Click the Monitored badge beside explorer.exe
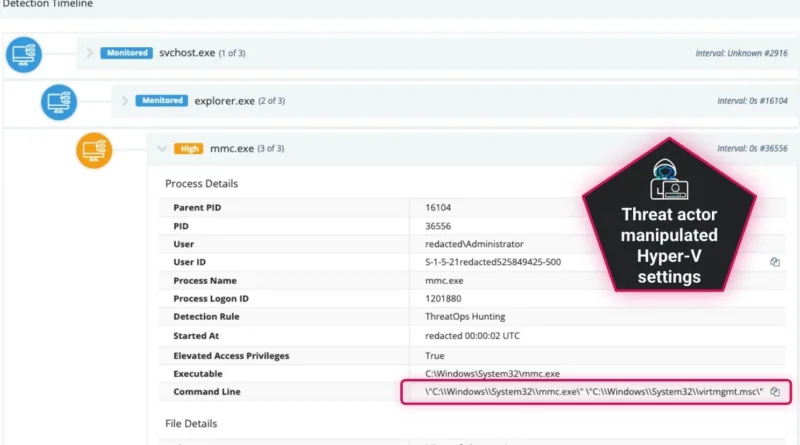 tap(161, 101)
